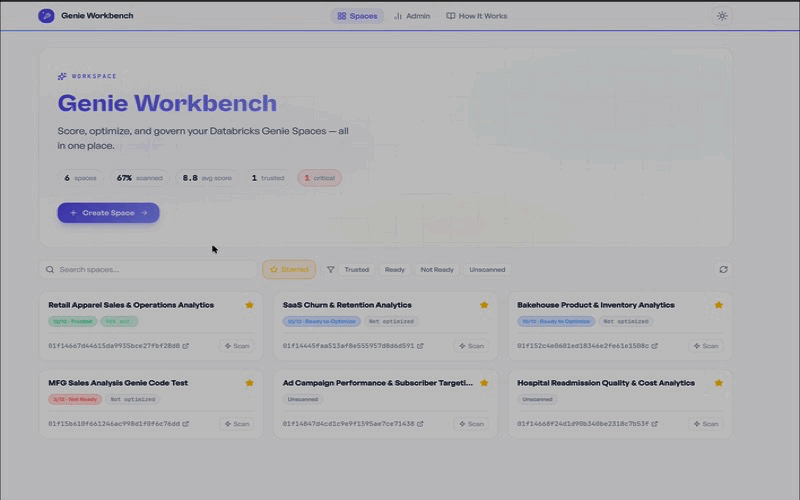Click Unscanned badge on Ad Campaign card
The width and height of the screenshot is (800, 500).
coord(303,399)
